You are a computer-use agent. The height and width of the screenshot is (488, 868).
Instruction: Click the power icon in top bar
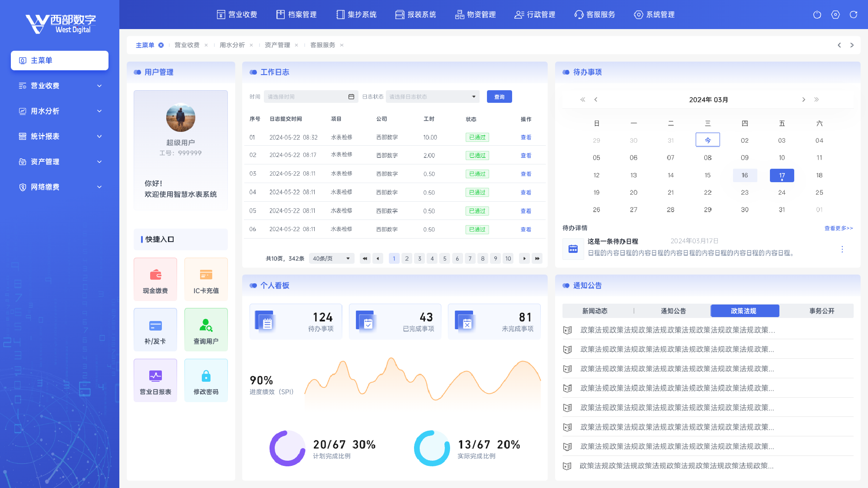pyautogui.click(x=817, y=15)
